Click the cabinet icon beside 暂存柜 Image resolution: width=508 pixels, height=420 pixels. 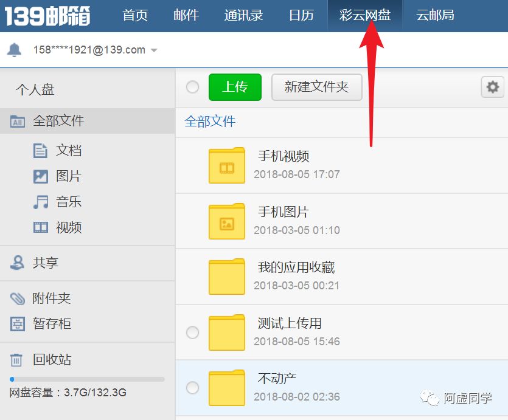pyautogui.click(x=18, y=324)
